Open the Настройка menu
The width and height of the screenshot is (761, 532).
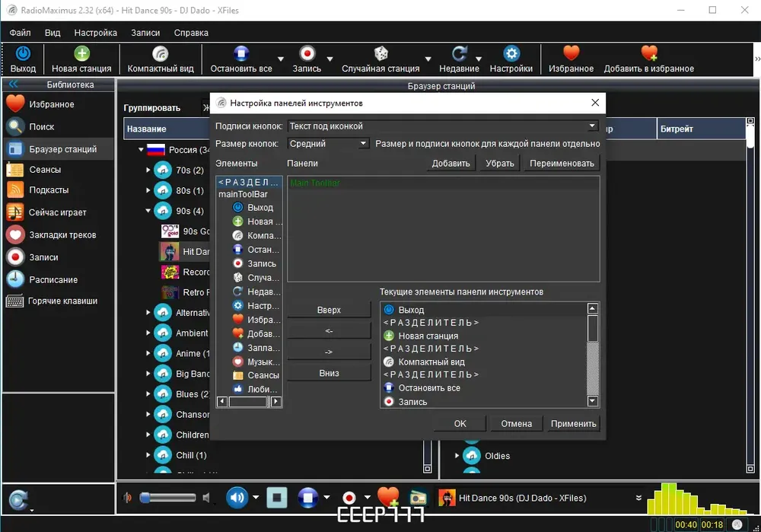pos(96,33)
